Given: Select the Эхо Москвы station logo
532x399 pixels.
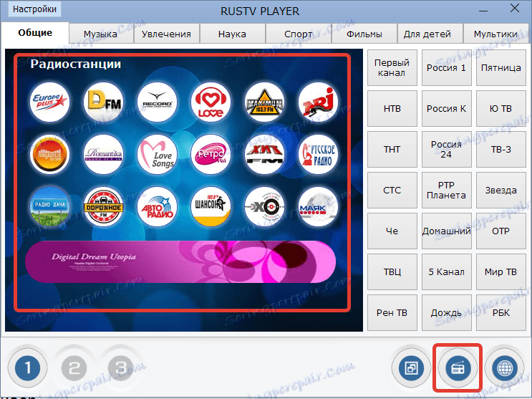Looking at the screenshot, I should (x=264, y=206).
